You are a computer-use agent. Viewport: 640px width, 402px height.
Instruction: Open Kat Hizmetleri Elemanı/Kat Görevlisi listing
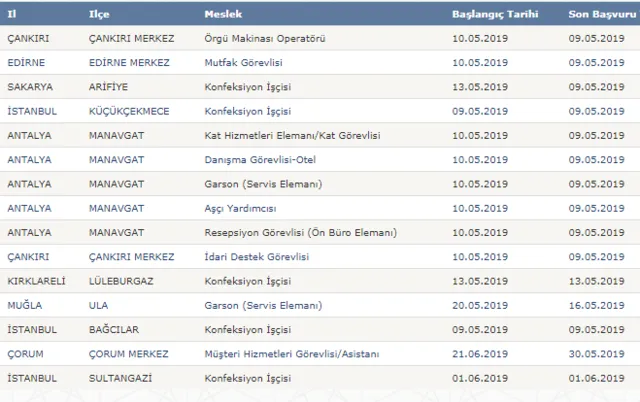[291, 136]
